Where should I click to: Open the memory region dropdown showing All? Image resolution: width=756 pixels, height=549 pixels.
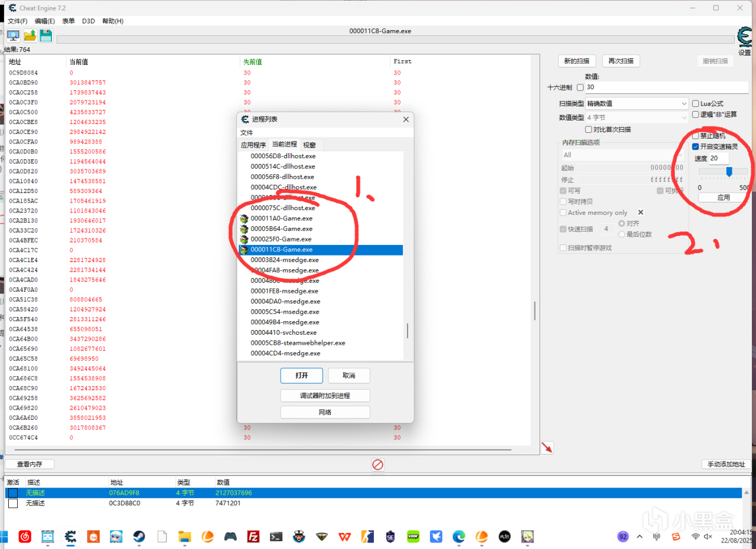[x=622, y=155]
